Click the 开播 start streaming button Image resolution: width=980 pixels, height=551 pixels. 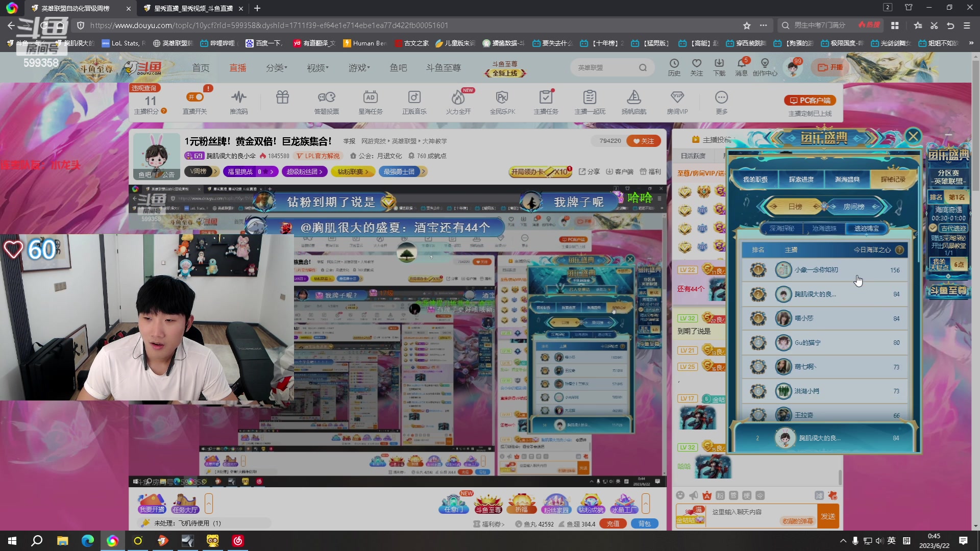coord(830,67)
